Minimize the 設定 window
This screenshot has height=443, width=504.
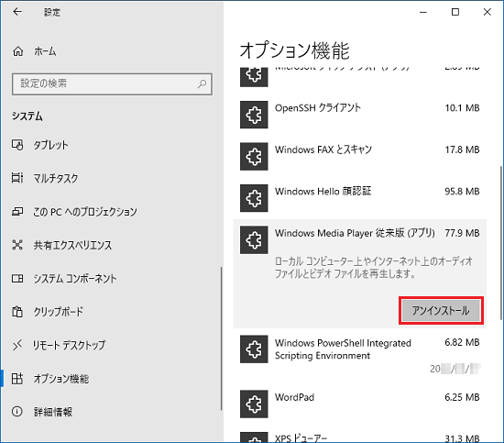coord(423,12)
